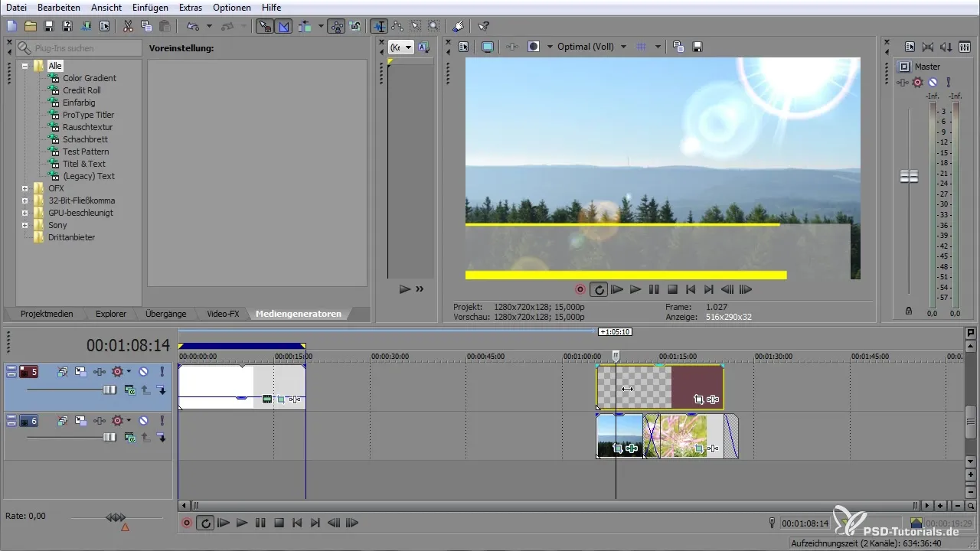Click the What's This help icon
The width and height of the screenshot is (980, 551).
pos(484,26)
